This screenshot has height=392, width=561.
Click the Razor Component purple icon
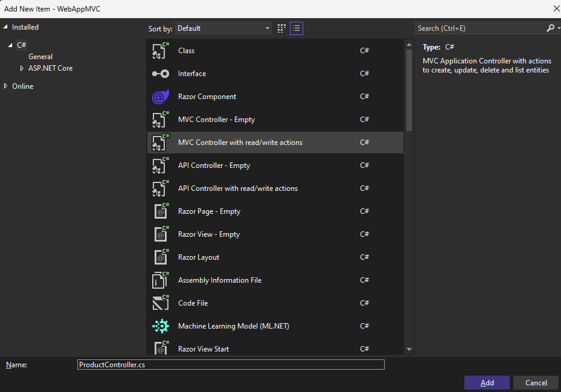pos(161,97)
